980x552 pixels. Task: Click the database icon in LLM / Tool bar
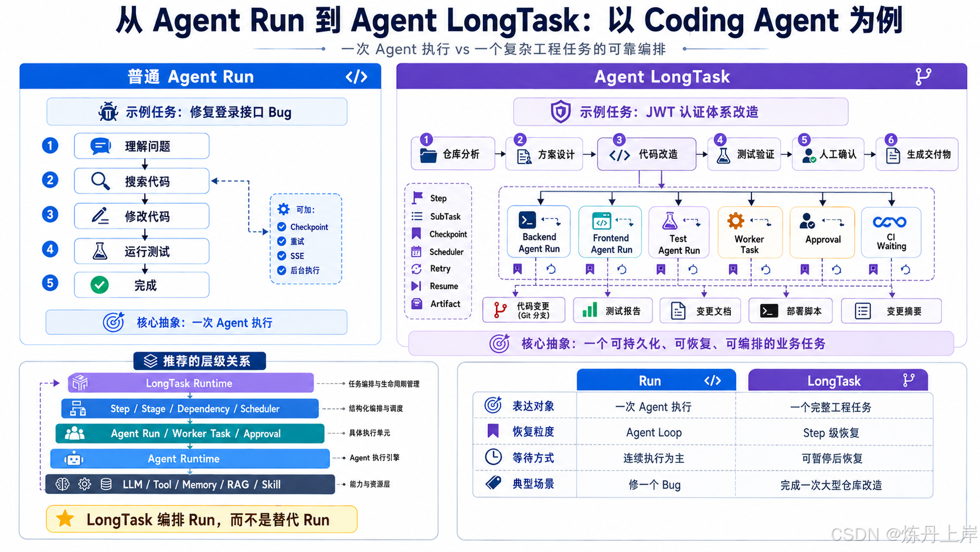(x=106, y=484)
